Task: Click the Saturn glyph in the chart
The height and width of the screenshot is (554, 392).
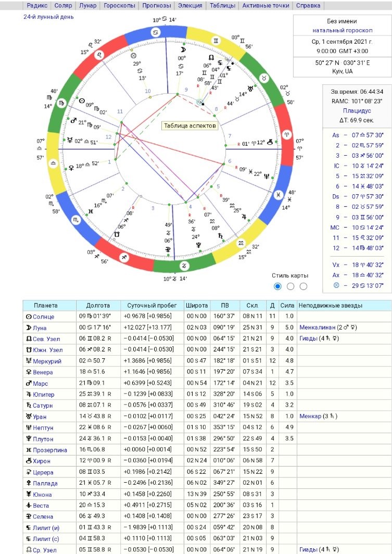Action: 221,236
